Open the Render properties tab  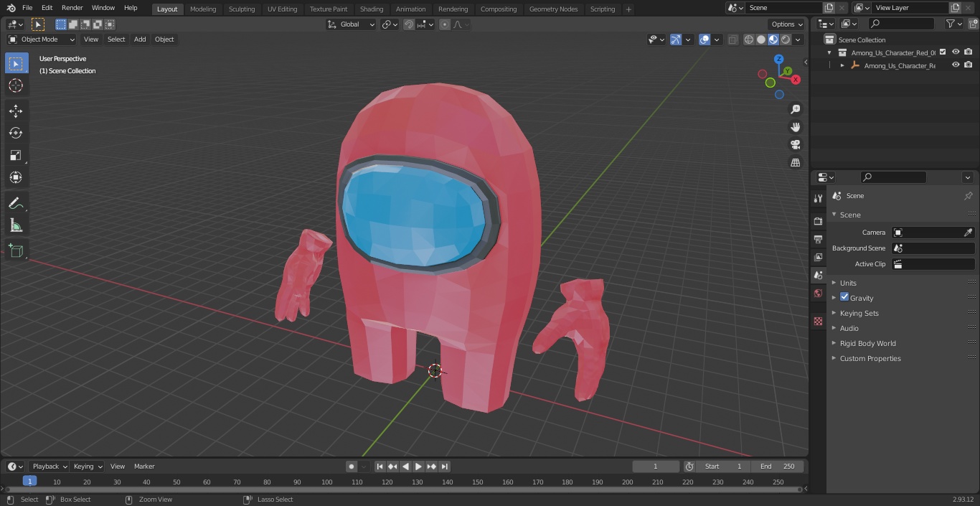click(x=818, y=221)
